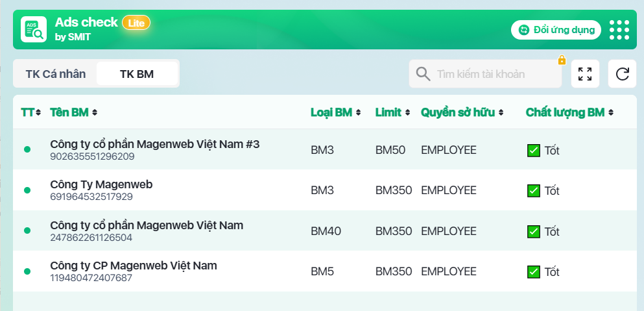Click BM ID 119480472407687

pyautogui.click(x=91, y=278)
